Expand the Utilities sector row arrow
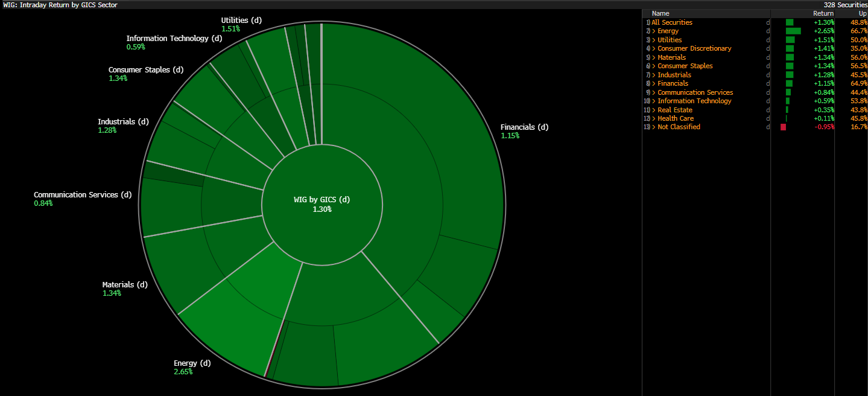Image resolution: width=868 pixels, height=396 pixels. point(654,40)
